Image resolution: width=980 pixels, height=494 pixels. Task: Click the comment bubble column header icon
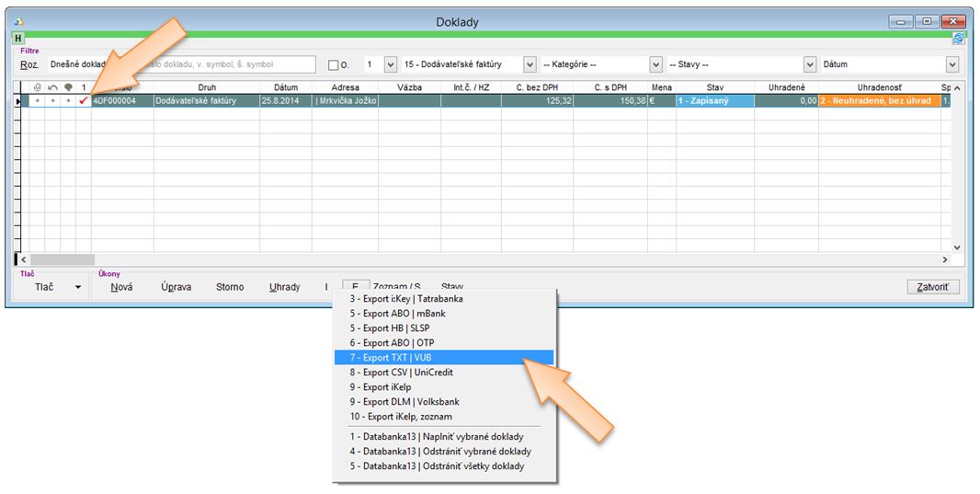coord(68,87)
